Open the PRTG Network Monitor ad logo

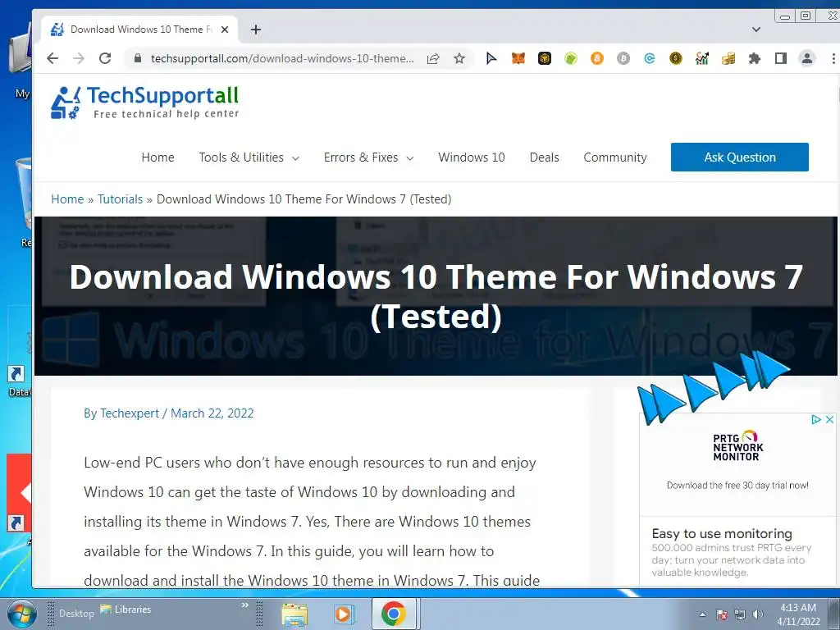(x=737, y=446)
